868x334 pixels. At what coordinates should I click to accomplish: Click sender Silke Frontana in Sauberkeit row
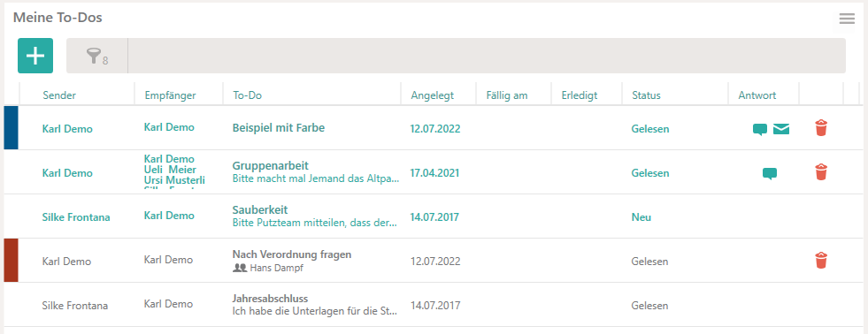pyautogui.click(x=76, y=217)
